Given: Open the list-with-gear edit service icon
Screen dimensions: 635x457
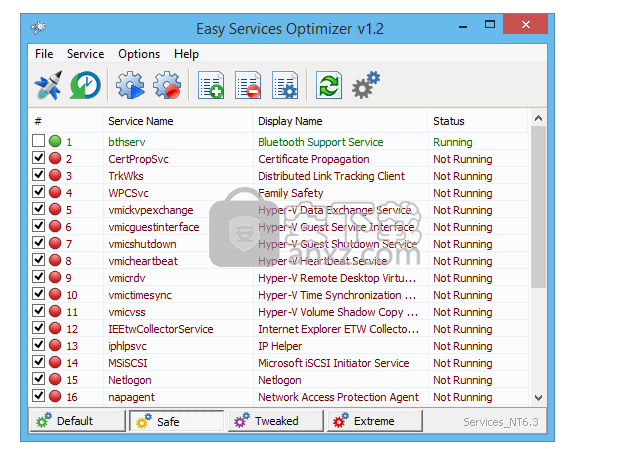Looking at the screenshot, I should (x=284, y=86).
